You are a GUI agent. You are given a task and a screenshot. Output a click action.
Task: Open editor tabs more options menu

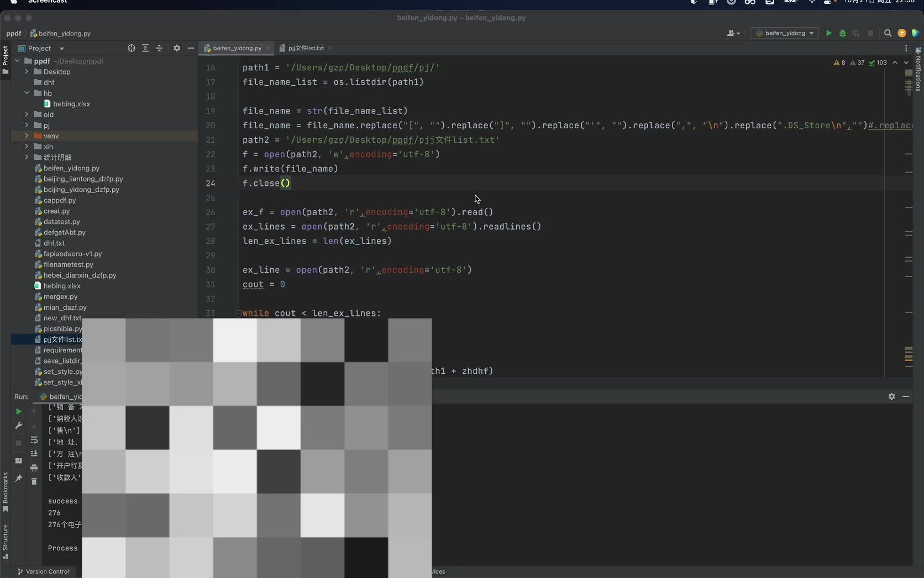(x=906, y=48)
